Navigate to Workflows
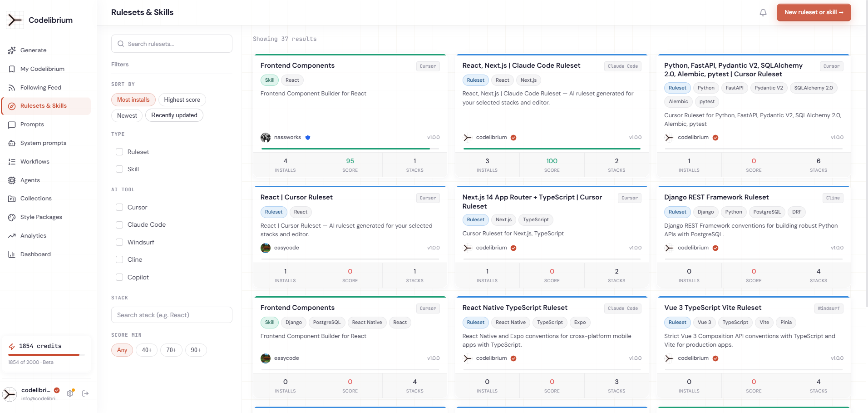 pyautogui.click(x=46, y=162)
